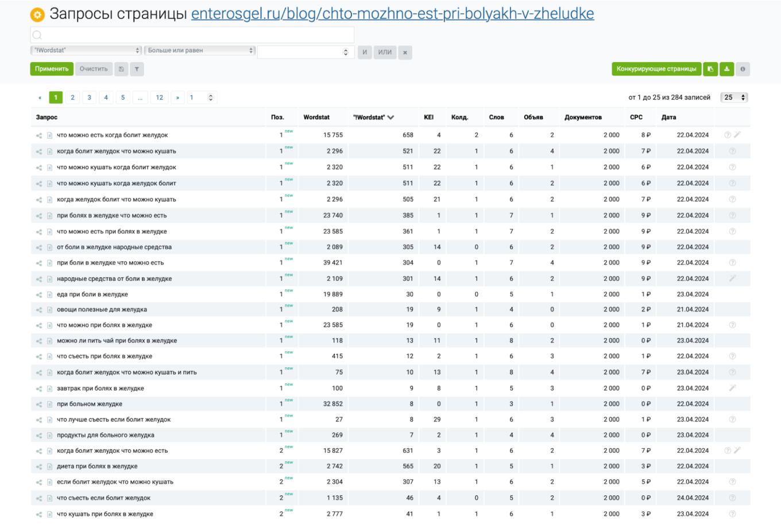Click question mark icon for 'при больном желудке'
This screenshot has height=532, width=781.
(732, 404)
